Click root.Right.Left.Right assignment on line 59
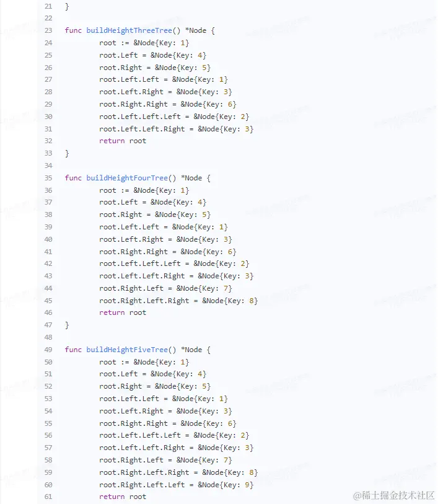The width and height of the screenshot is (438, 504). tap(178, 472)
